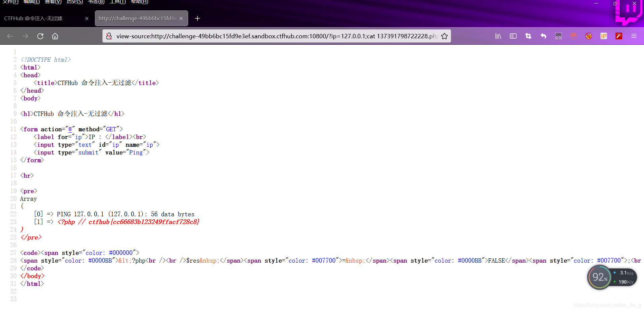Click the label for="ip" source line
The width and height of the screenshot is (644, 311).
tap(90, 137)
